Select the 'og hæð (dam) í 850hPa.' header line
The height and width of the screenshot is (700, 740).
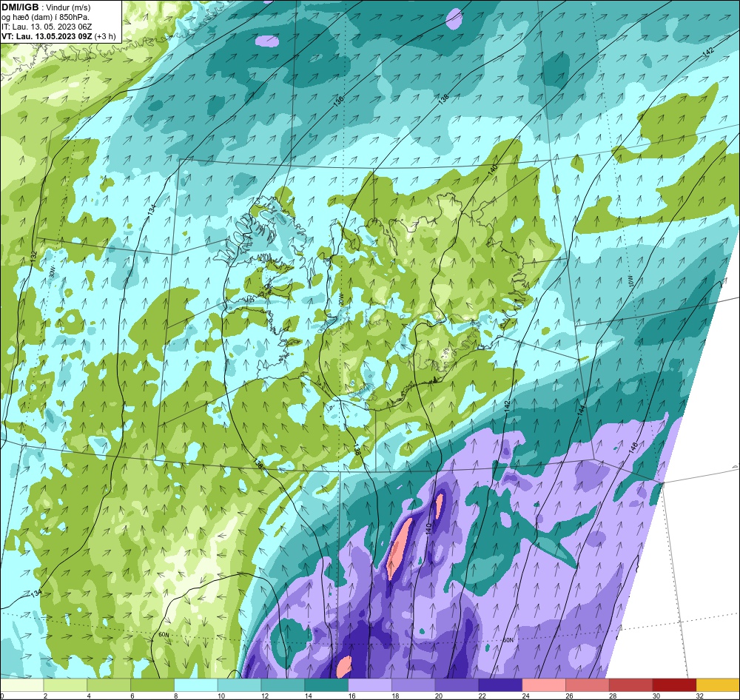click(x=46, y=18)
